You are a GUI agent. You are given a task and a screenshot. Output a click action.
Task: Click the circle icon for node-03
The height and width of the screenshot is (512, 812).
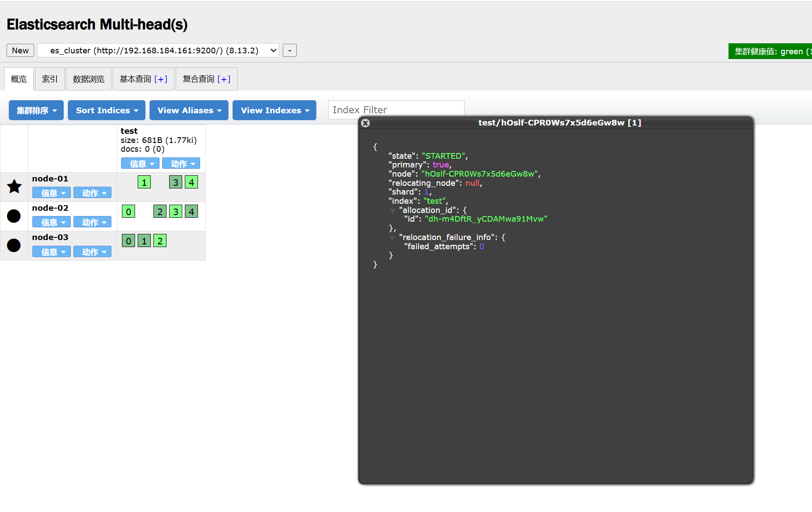[14, 245]
